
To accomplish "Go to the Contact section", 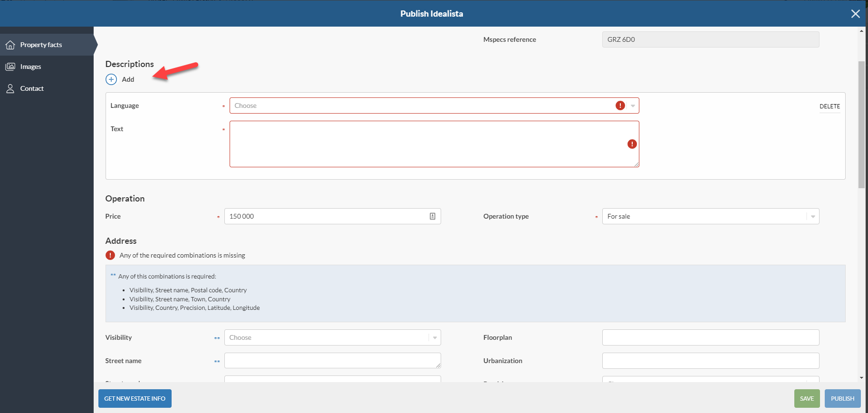I will coord(47,88).
